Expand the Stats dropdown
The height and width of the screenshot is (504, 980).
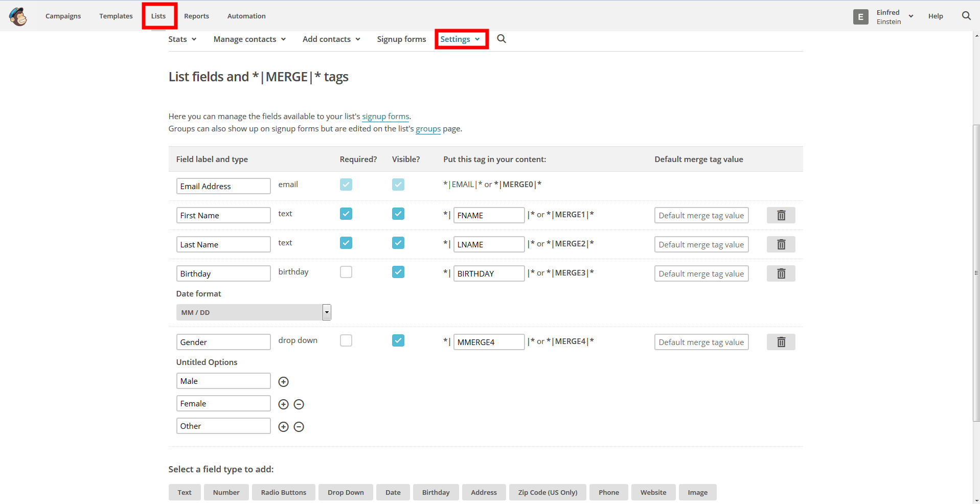pos(183,39)
